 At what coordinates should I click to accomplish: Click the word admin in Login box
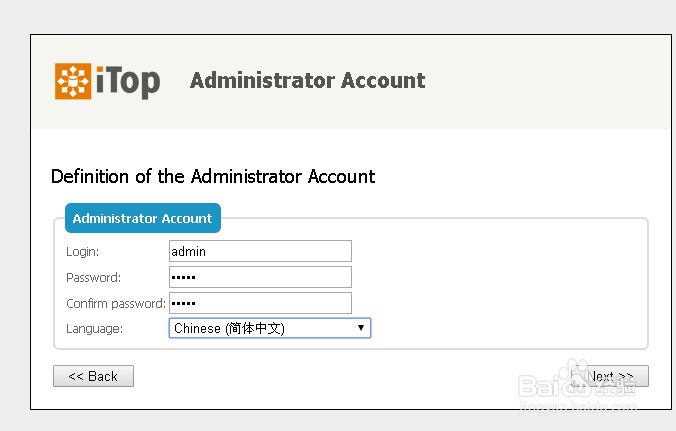pyautogui.click(x=189, y=251)
